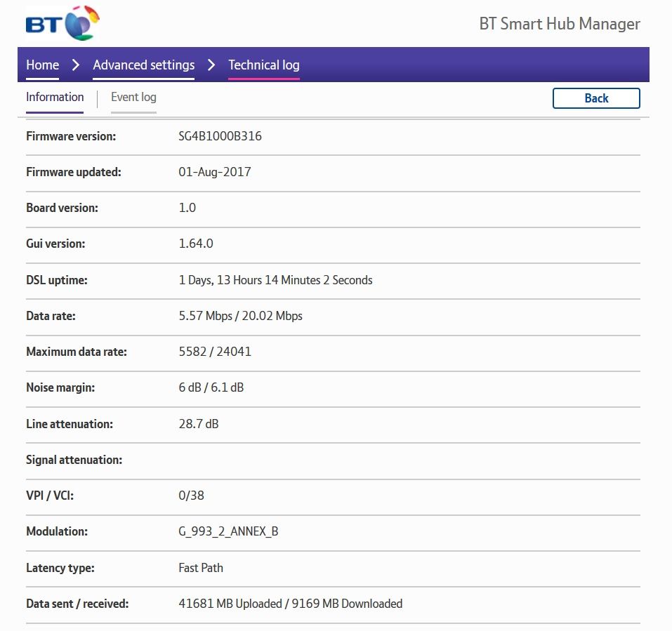672x631 pixels.
Task: Click the Modulation label
Action: tap(57, 531)
